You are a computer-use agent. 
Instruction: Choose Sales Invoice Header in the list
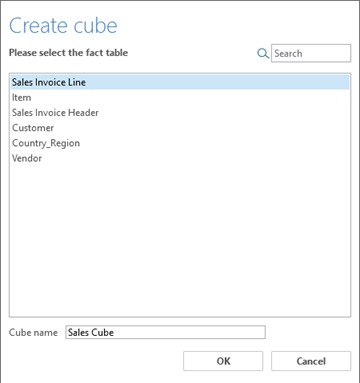180,113
